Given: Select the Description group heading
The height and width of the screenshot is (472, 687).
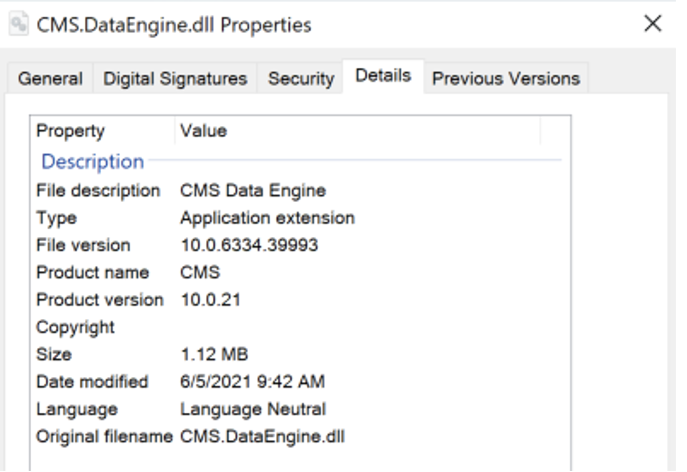Looking at the screenshot, I should click(92, 161).
